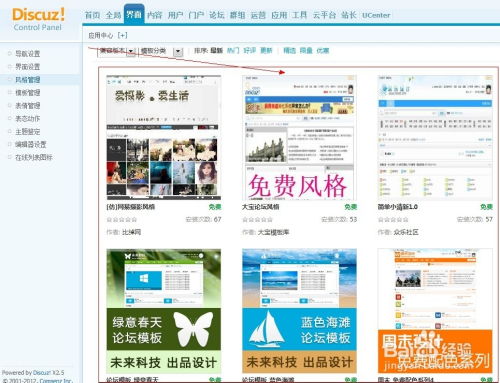
Task: Click the author name 众乐社区
Action: 406,232
